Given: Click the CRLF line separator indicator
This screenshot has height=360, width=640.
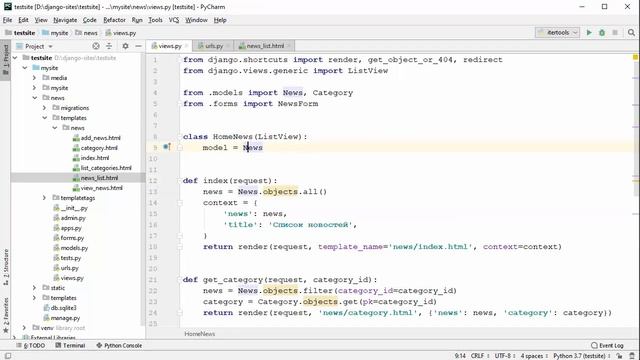Looking at the screenshot, I should [480, 356].
